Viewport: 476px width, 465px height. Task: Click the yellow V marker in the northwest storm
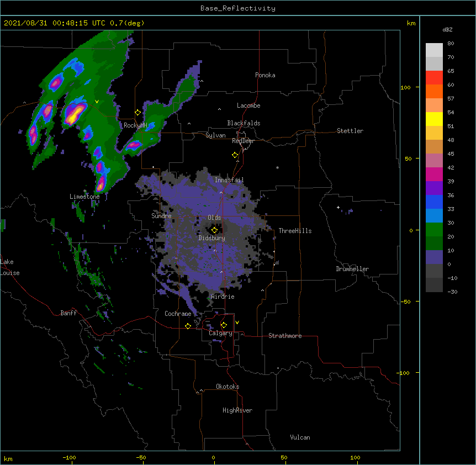[97, 102]
